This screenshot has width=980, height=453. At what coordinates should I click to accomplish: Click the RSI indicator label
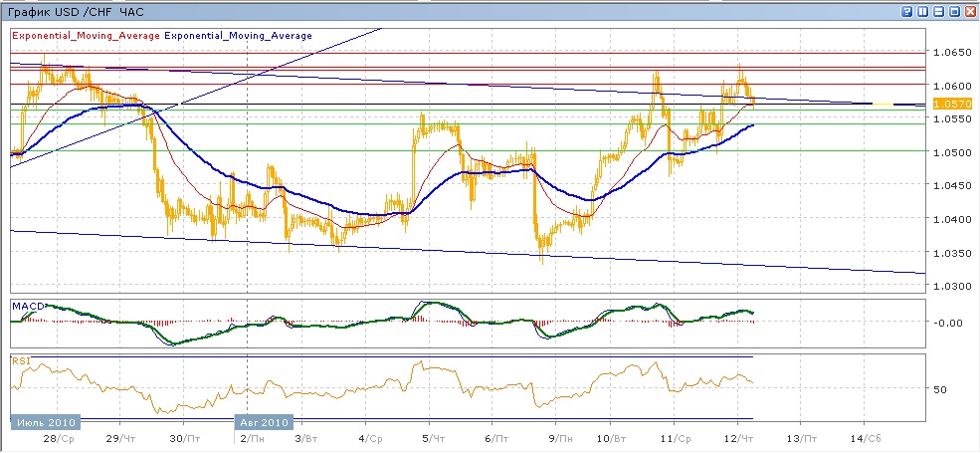point(20,361)
